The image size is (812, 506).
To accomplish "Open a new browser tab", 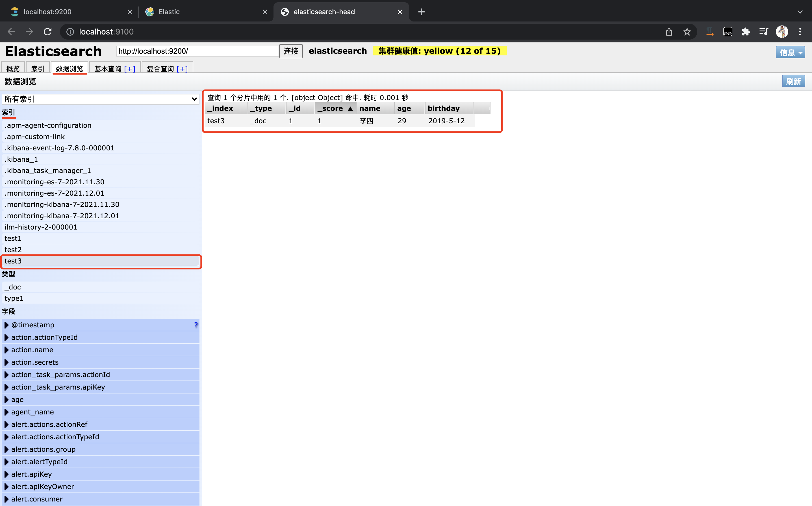I will coord(421,12).
